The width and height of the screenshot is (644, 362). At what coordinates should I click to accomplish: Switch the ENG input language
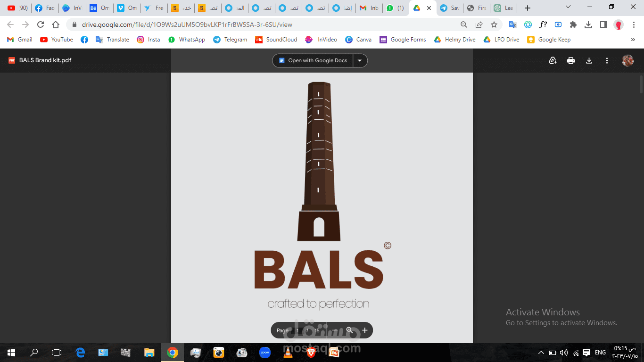600,352
